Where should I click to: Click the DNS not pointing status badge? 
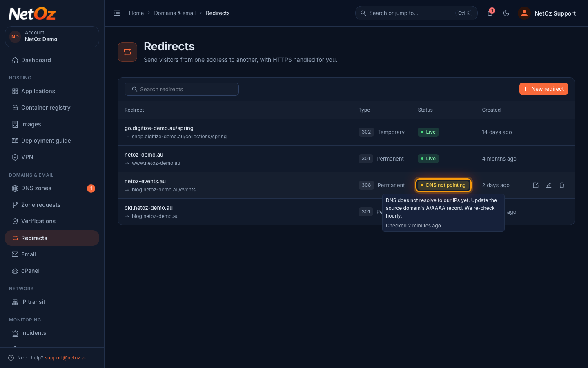point(443,185)
